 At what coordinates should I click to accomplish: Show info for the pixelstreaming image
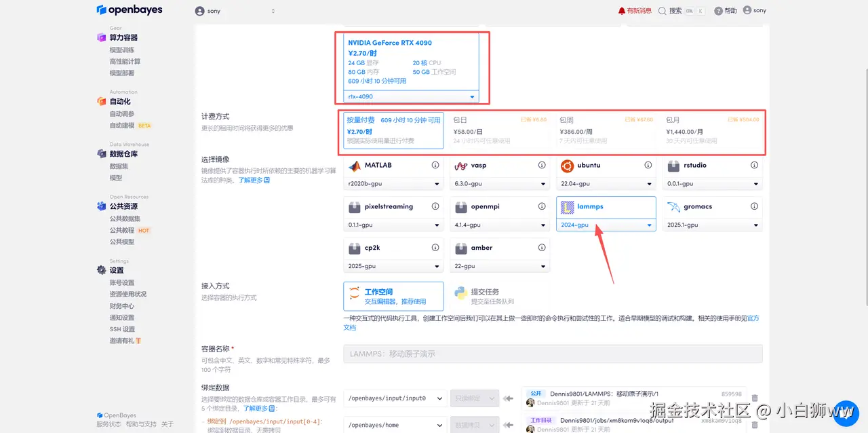point(435,206)
